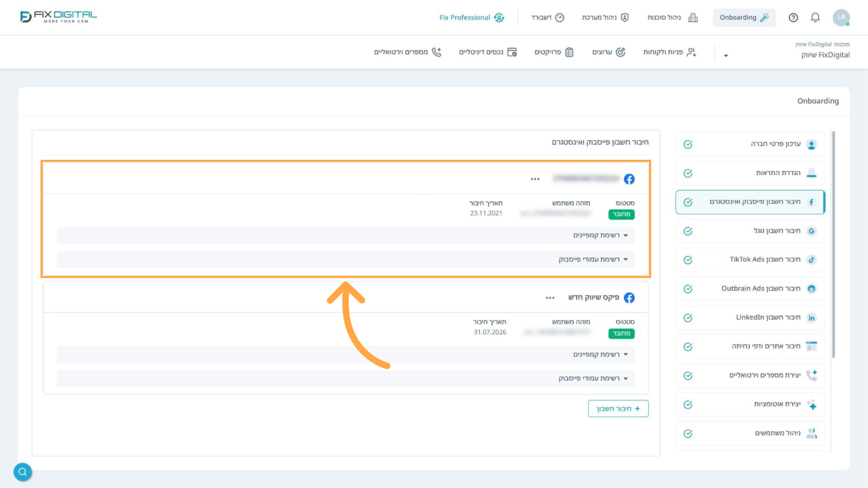Open the LB user avatar menu

click(841, 17)
